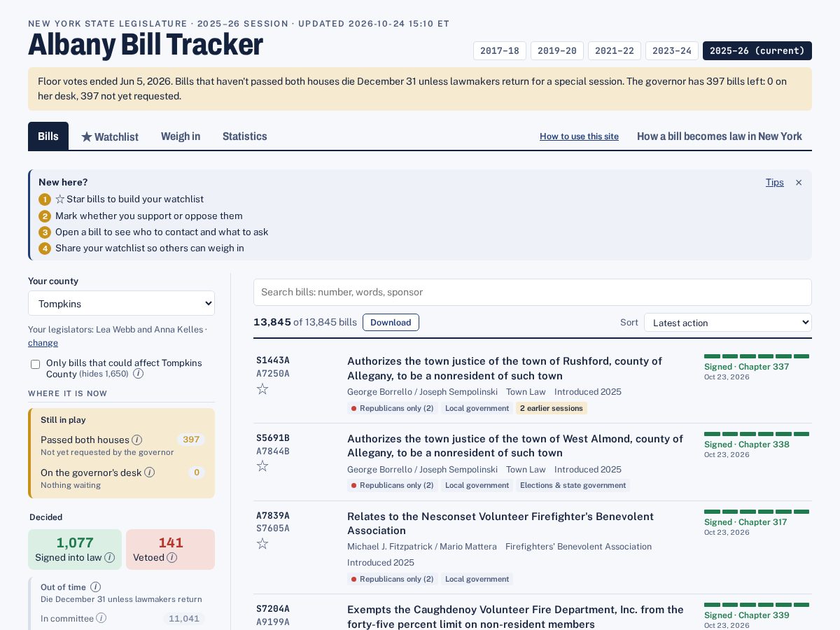Filter by Passed both houses (397)
This screenshot has width=840, height=630.
click(122, 445)
